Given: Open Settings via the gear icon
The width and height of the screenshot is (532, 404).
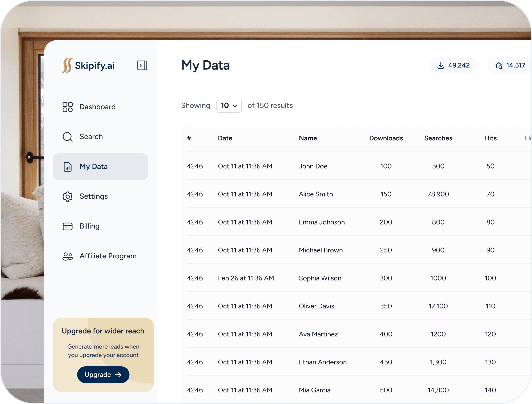Looking at the screenshot, I should tap(67, 197).
